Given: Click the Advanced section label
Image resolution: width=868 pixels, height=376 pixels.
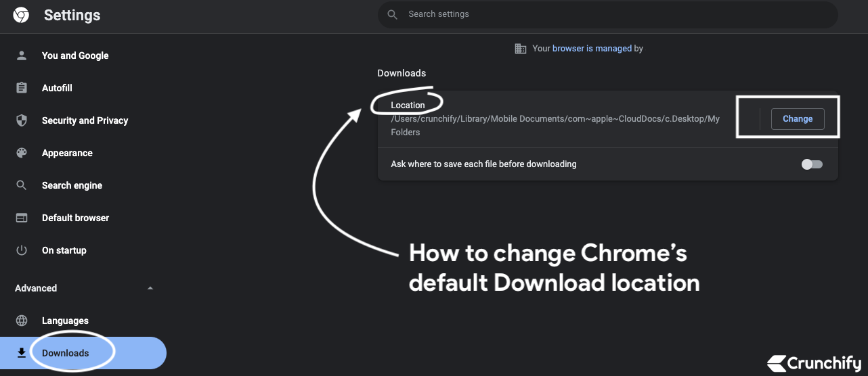Looking at the screenshot, I should (36, 288).
